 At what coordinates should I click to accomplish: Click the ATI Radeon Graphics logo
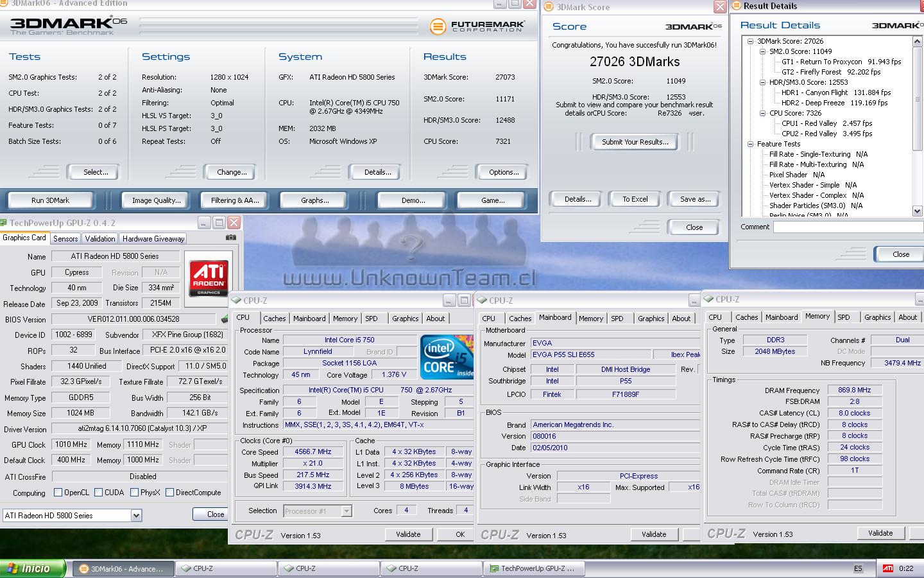209,278
